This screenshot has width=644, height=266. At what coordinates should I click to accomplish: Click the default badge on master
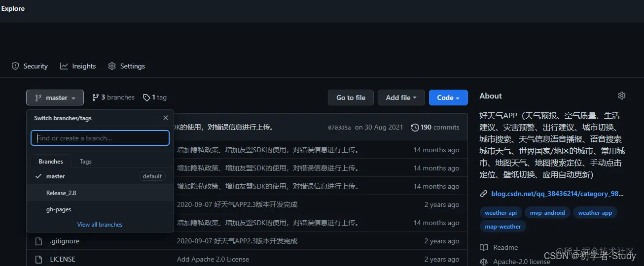[152, 176]
